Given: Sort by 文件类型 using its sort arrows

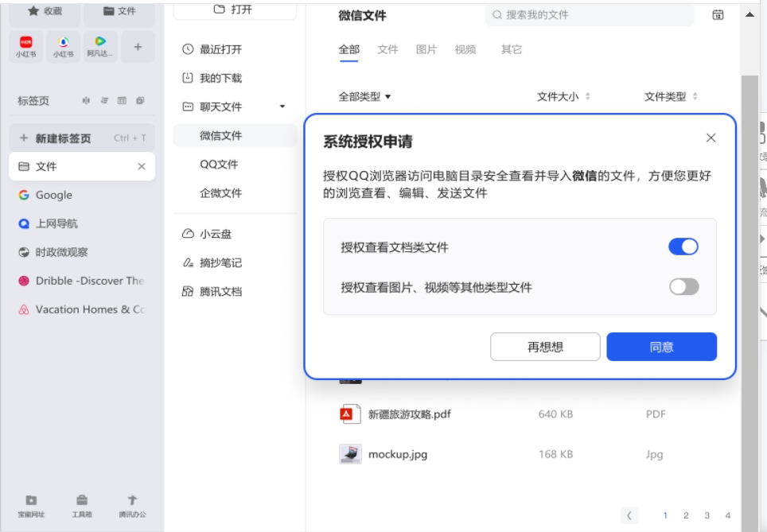Looking at the screenshot, I should [x=695, y=96].
